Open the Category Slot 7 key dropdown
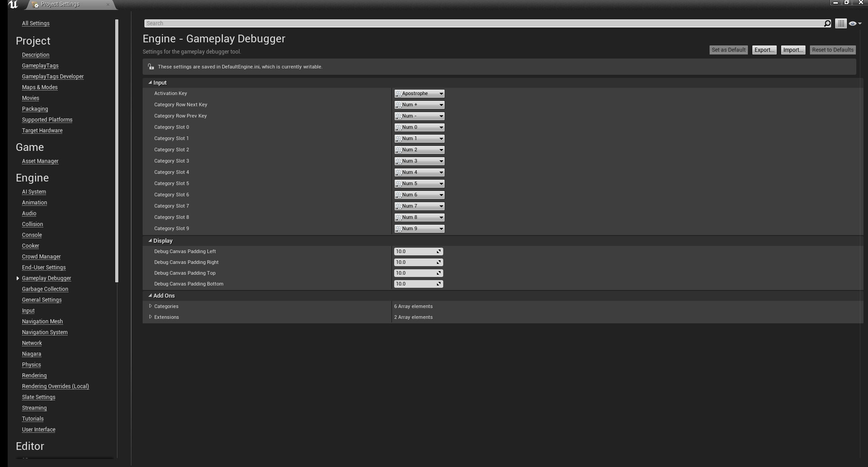The image size is (868, 467). click(419, 206)
